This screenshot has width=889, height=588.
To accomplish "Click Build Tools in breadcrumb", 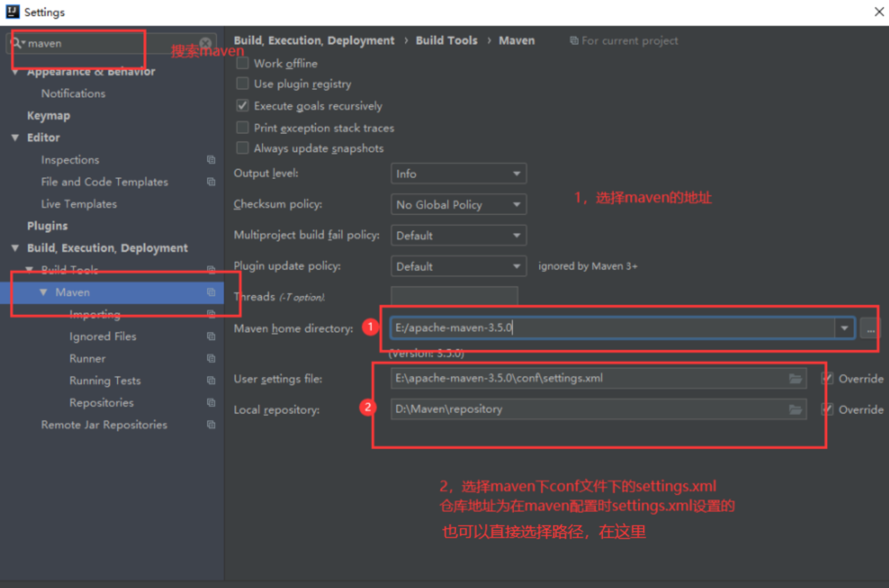I will [446, 41].
